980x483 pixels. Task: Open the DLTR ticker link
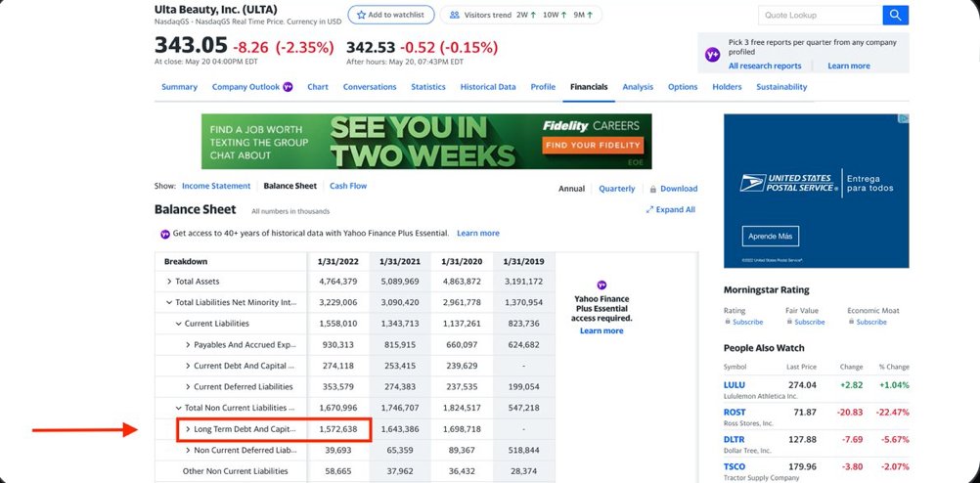735,440
